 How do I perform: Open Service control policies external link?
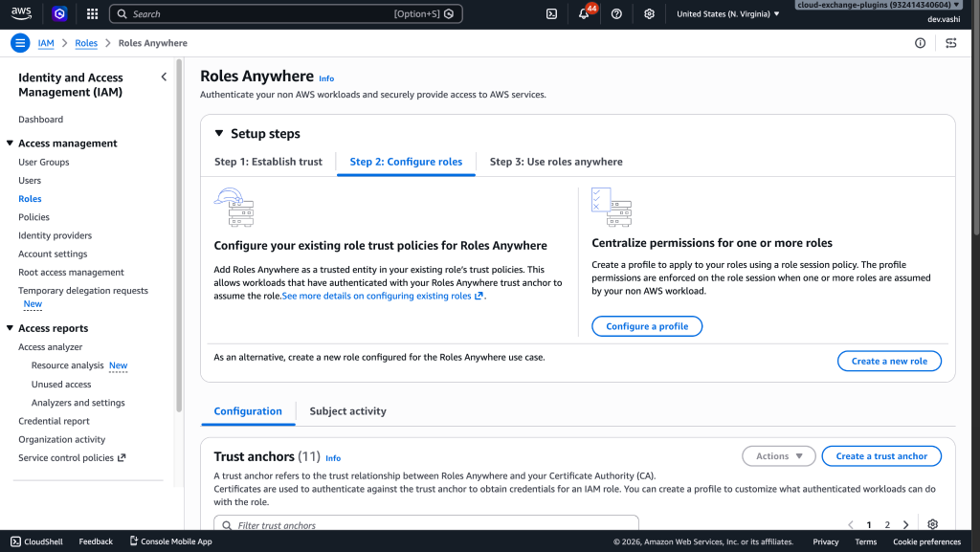[72, 457]
